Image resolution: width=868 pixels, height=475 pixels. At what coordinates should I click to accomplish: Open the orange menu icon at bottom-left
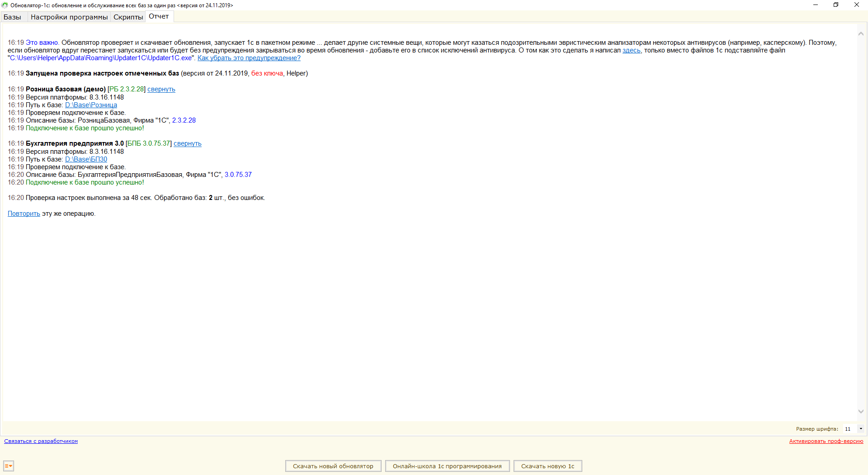[x=9, y=466]
